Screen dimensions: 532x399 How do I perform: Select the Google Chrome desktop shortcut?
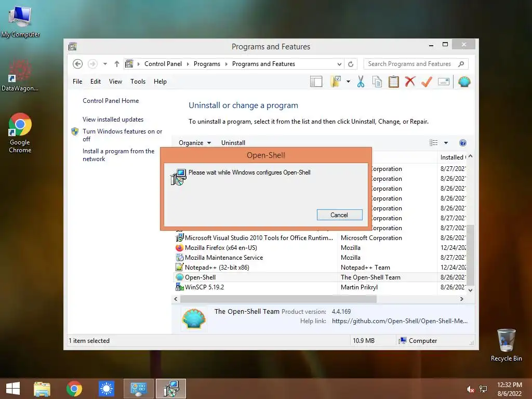(x=20, y=133)
